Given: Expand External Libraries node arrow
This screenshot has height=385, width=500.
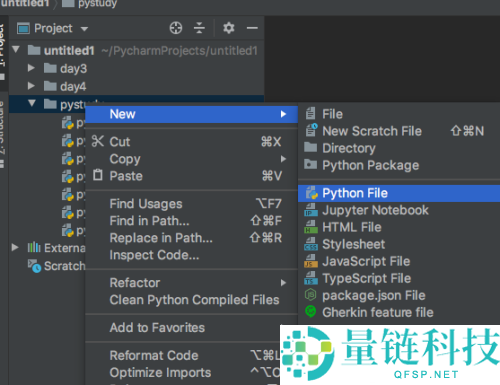Looking at the screenshot, I should click(x=15, y=247).
